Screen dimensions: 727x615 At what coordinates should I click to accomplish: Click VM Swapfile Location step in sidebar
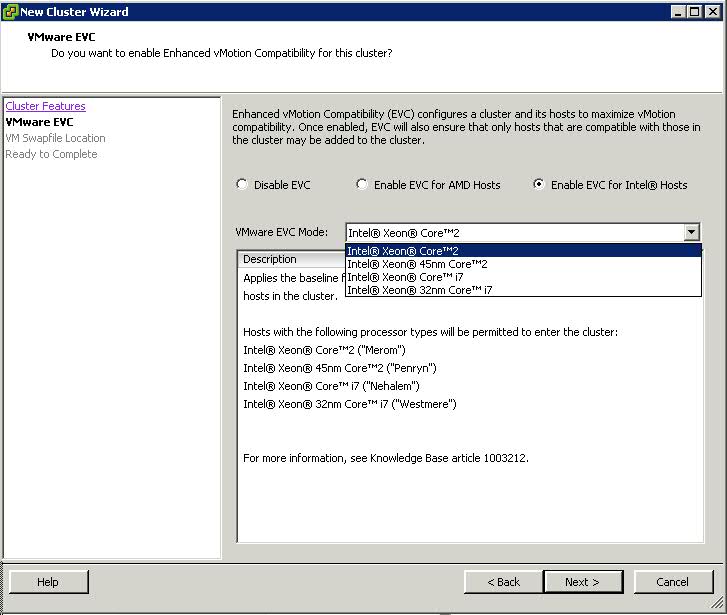55,138
